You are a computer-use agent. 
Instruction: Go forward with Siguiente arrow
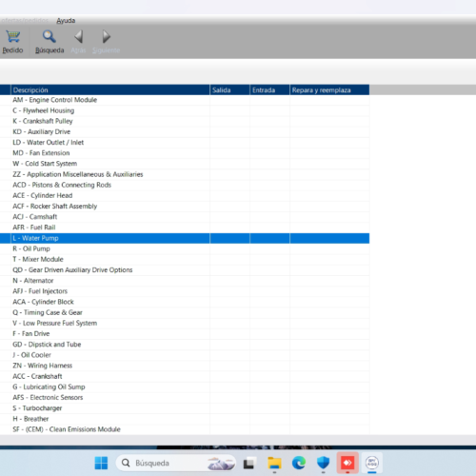pos(106,42)
